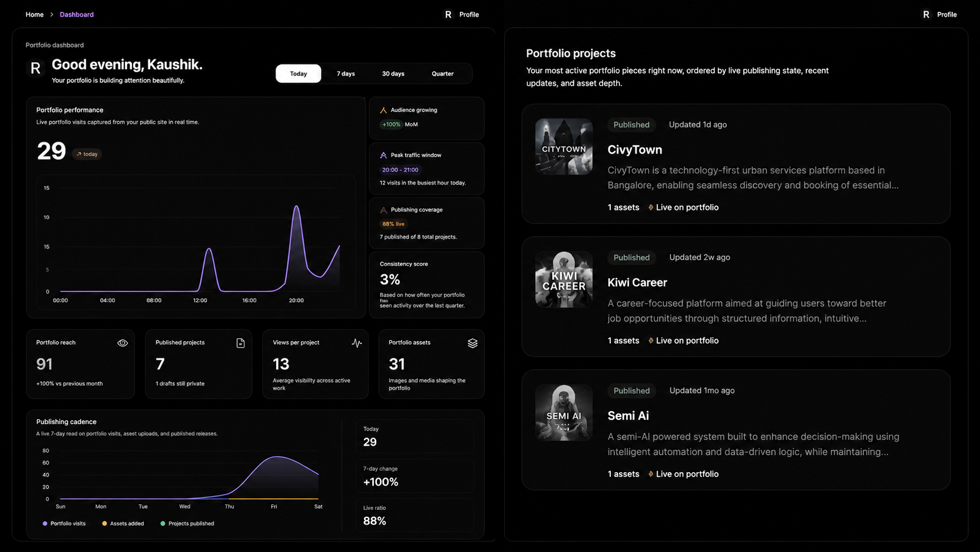The image size is (980, 552).
Task: Click the Dashboard breadcrumb link
Action: click(x=77, y=15)
